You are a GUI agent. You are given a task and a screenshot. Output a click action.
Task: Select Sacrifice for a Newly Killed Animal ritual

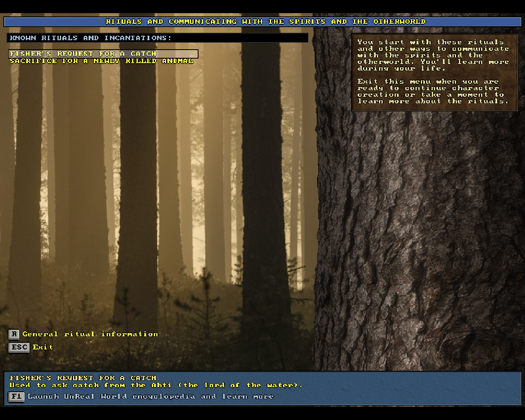point(101,61)
